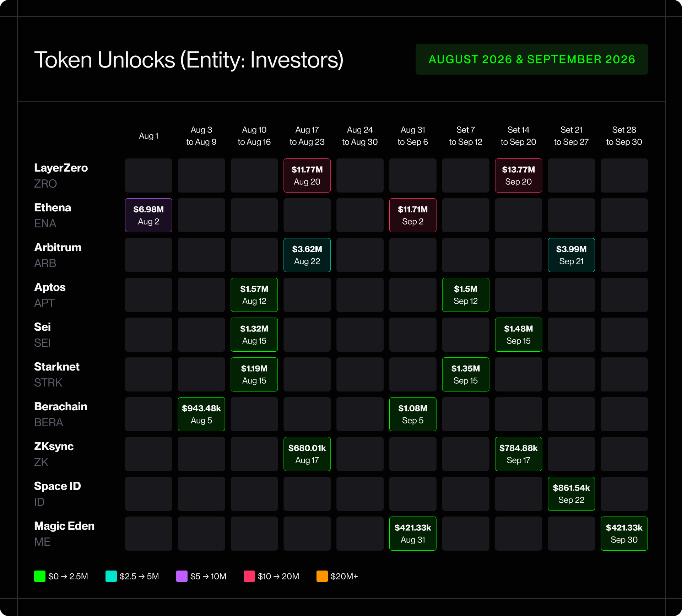This screenshot has height=616, width=682.
Task: Click the $20M+ legend label
Action: pos(344,576)
